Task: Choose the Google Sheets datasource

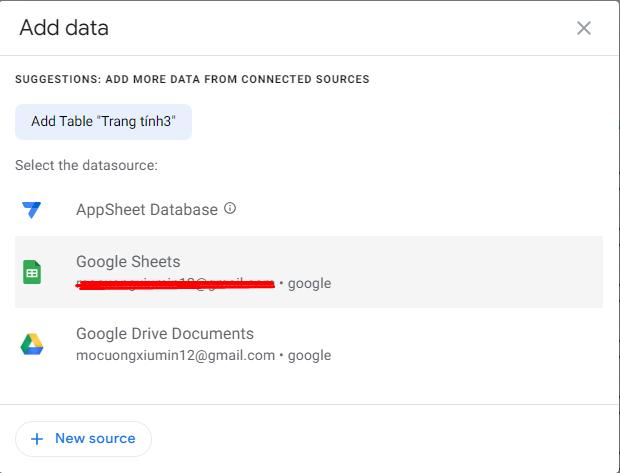Action: tap(308, 272)
